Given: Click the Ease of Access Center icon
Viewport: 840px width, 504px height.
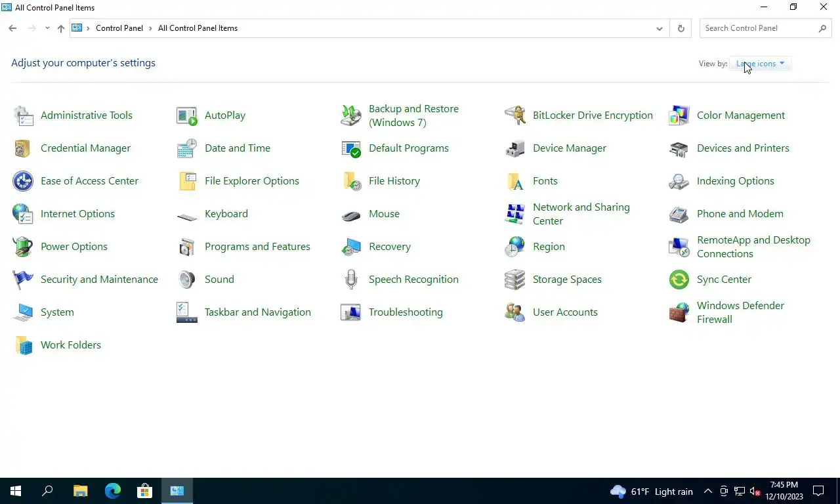Looking at the screenshot, I should 23,181.
